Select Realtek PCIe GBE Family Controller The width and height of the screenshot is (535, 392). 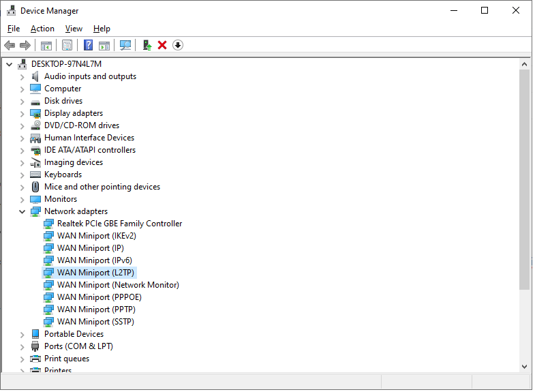tap(119, 224)
